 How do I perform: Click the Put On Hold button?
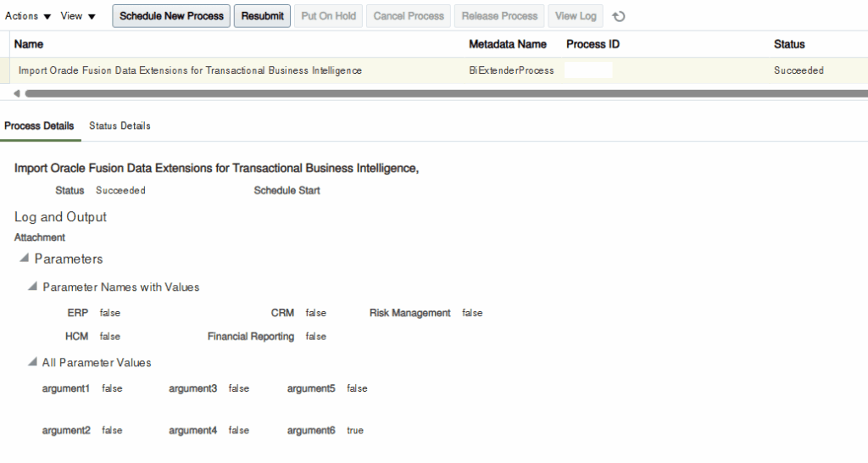coord(329,16)
